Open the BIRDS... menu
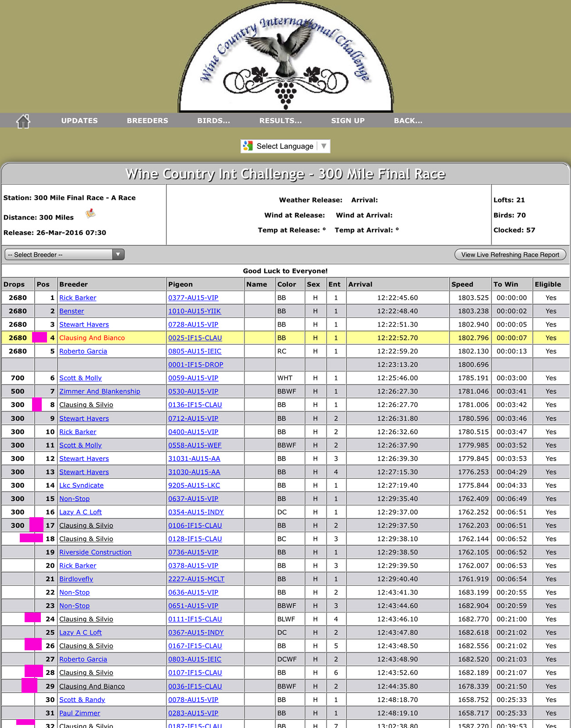 213,121
